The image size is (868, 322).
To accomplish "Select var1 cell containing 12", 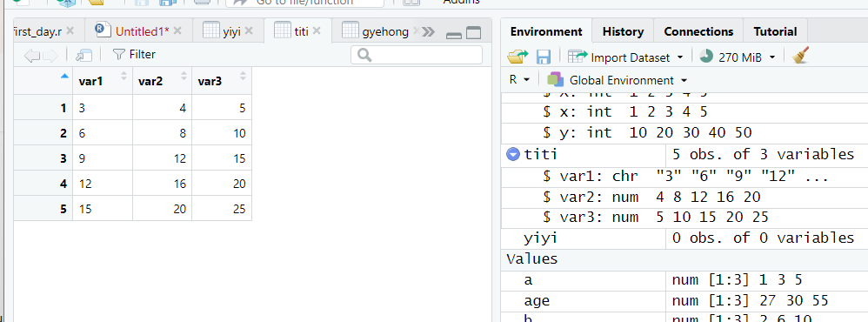I will click(x=103, y=184).
